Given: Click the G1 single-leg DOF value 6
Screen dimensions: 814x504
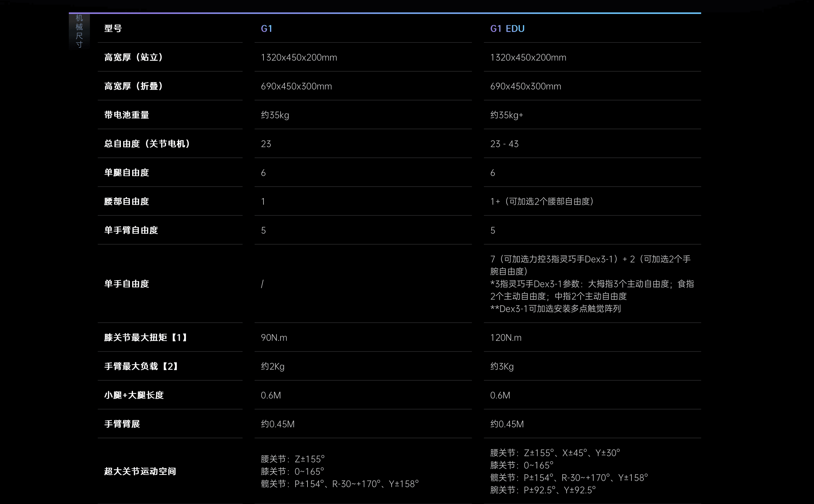Looking at the screenshot, I should pyautogui.click(x=263, y=173).
